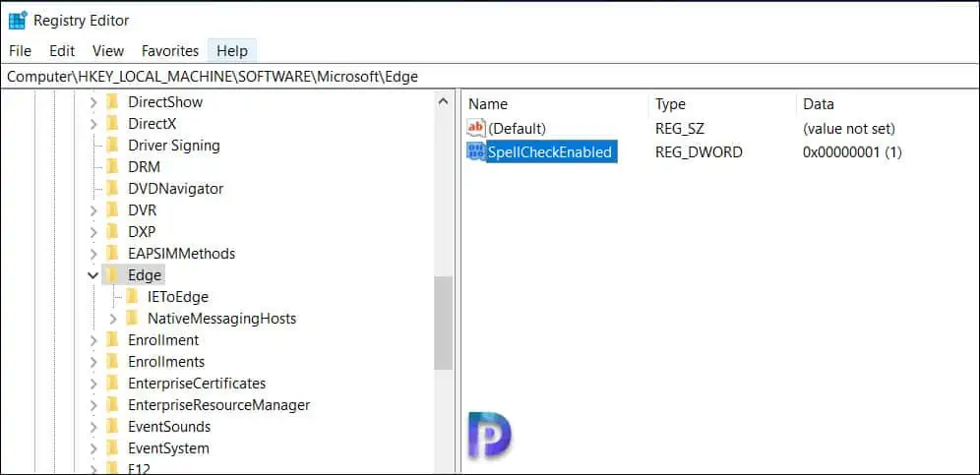Select the EnterpriseCertificates key label

pyautogui.click(x=197, y=384)
